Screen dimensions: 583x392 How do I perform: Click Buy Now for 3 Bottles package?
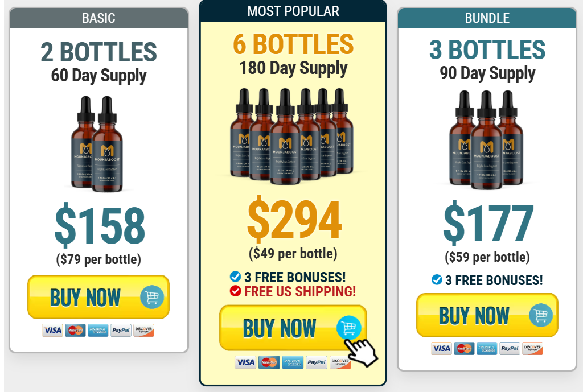[x=487, y=315]
